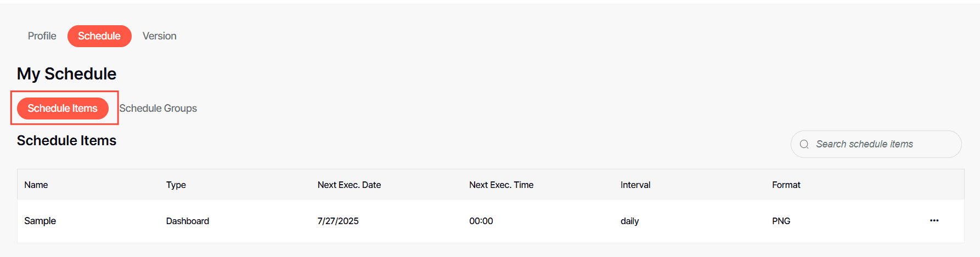Click the Type column header
Viewport: 980px width, 257px height.
click(176, 185)
